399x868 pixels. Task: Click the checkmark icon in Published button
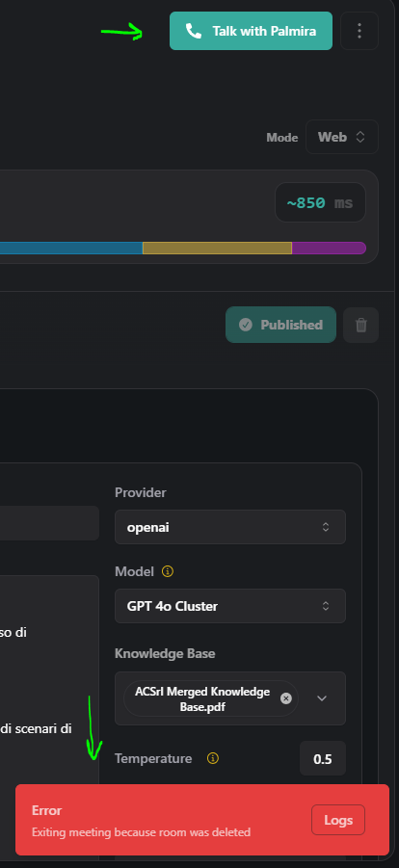point(246,325)
